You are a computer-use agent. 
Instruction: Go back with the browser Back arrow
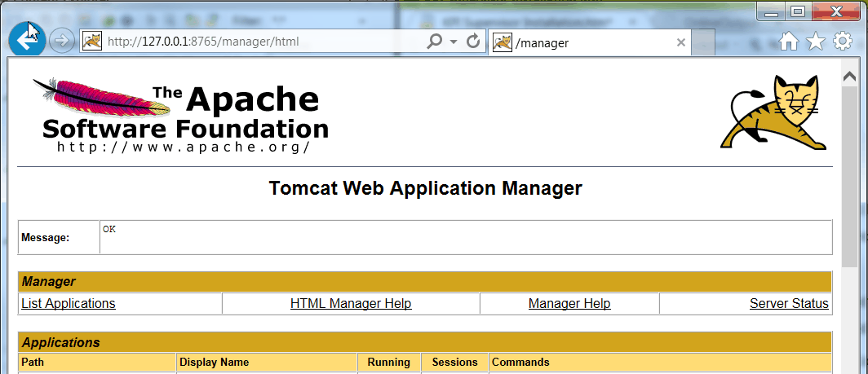(x=28, y=41)
